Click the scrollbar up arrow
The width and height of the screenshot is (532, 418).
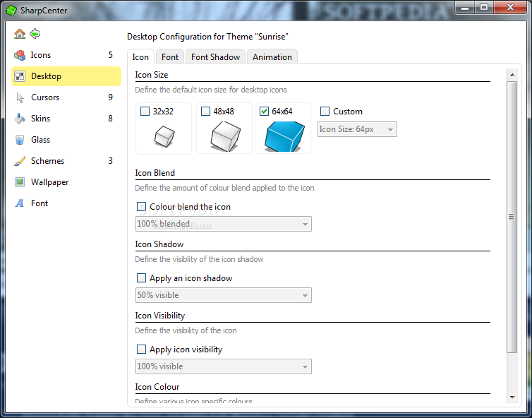click(x=512, y=75)
